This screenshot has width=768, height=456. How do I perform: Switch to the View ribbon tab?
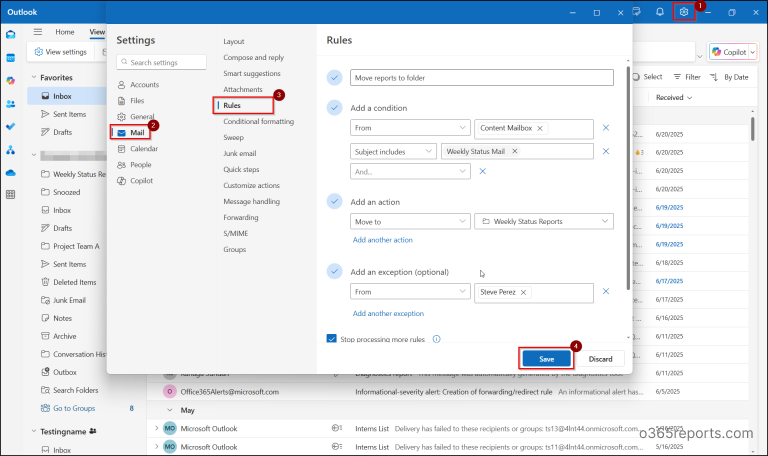pos(97,32)
